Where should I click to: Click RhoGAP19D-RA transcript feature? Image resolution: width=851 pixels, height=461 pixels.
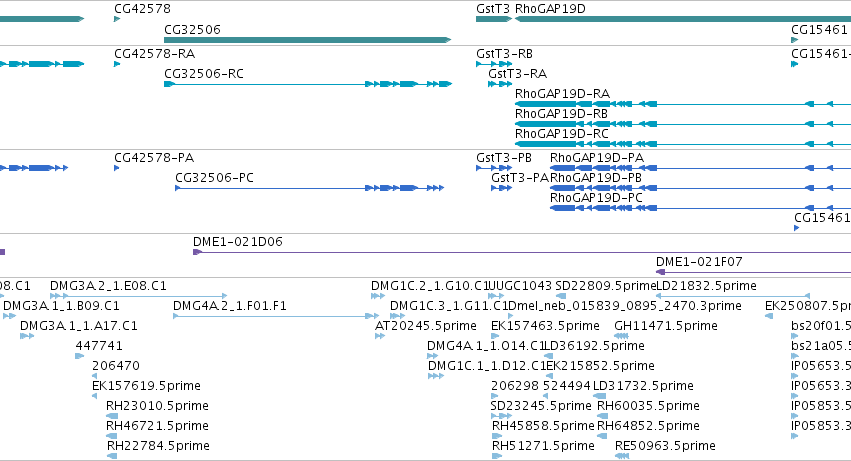tap(683, 104)
